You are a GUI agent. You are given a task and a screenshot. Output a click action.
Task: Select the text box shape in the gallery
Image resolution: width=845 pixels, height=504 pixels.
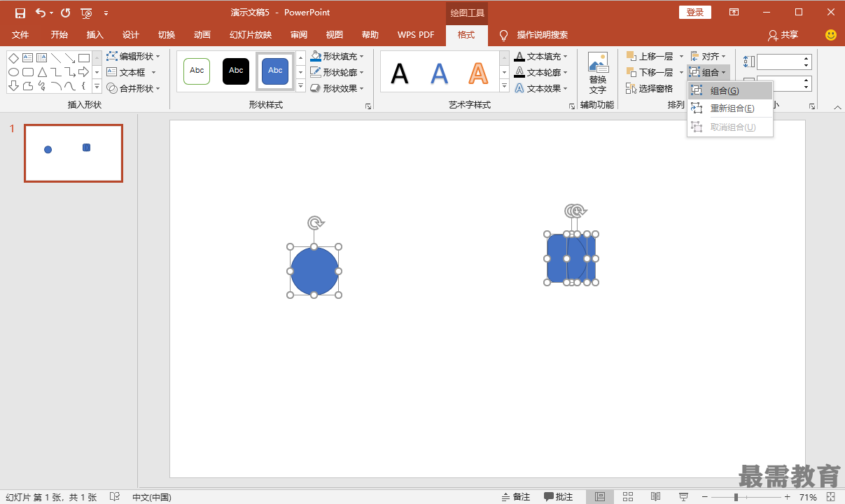point(28,58)
